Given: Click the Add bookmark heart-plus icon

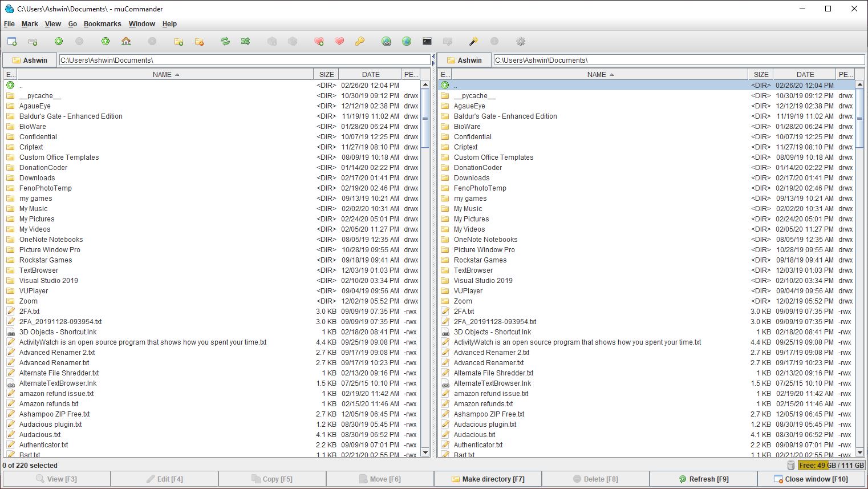Looking at the screenshot, I should tap(319, 42).
